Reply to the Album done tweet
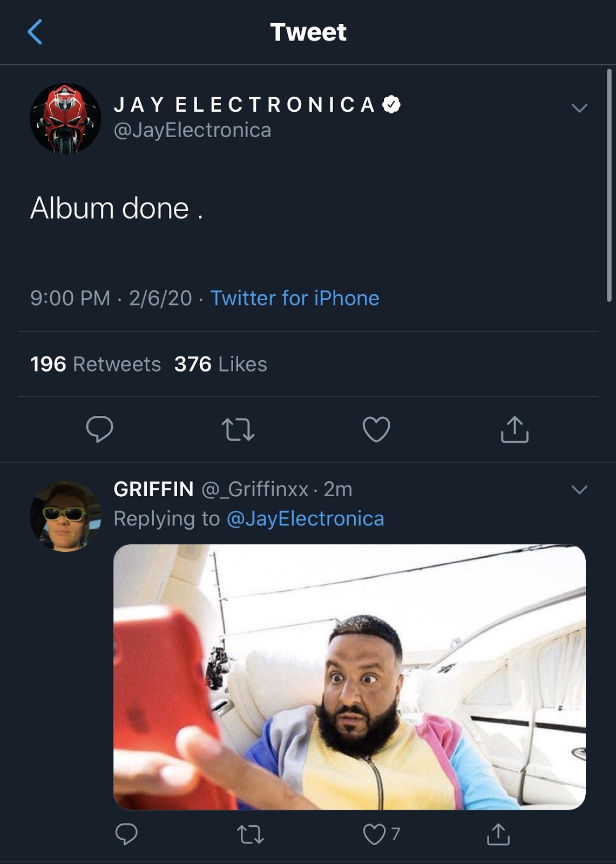Viewport: 616px width, 864px height. 99,429
